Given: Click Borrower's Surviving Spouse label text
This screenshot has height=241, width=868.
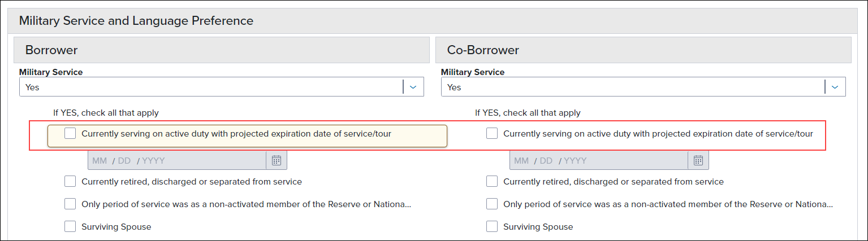Looking at the screenshot, I should (x=116, y=226).
